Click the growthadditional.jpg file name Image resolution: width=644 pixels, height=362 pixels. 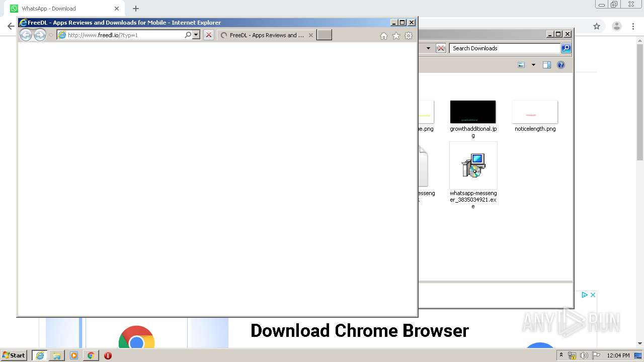click(473, 132)
